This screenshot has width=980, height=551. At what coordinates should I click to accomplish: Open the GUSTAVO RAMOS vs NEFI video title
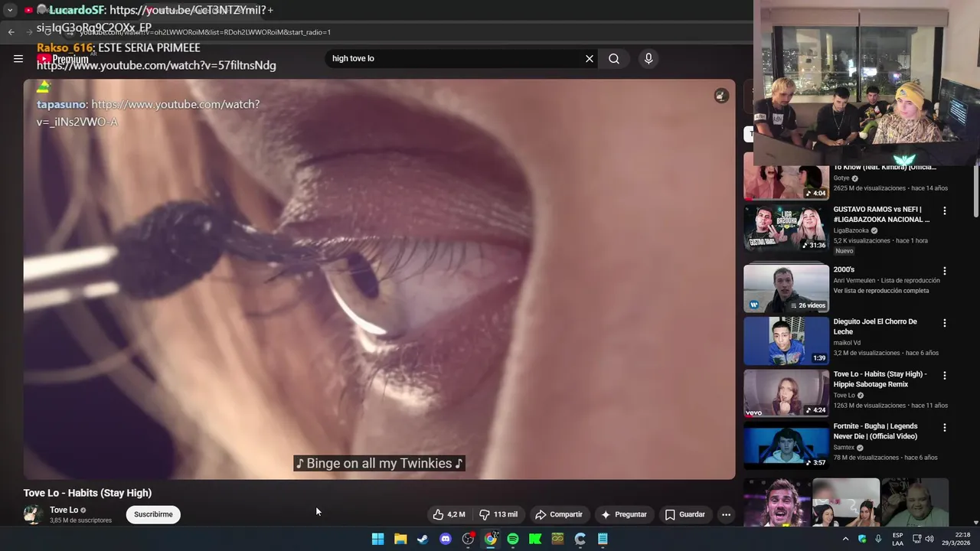[881, 214]
